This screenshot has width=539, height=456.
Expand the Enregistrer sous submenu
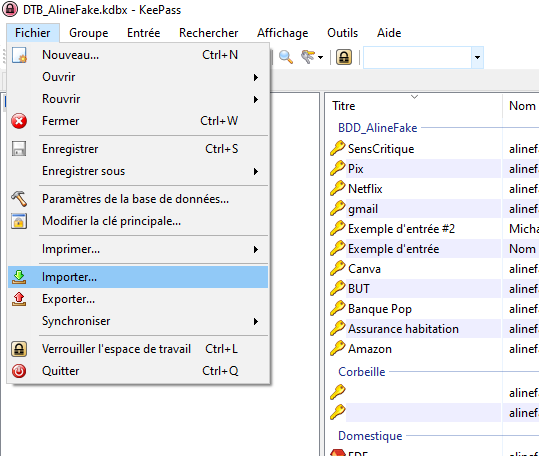click(255, 171)
